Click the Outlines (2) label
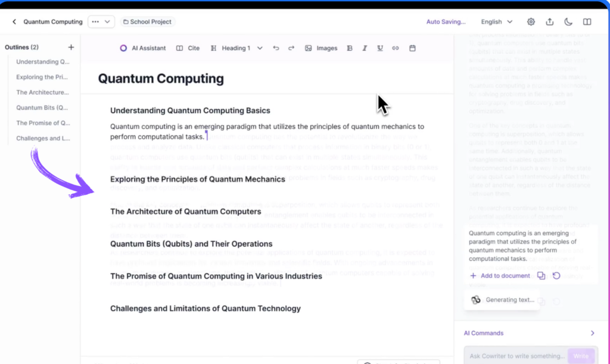The width and height of the screenshot is (610, 364). click(x=22, y=47)
